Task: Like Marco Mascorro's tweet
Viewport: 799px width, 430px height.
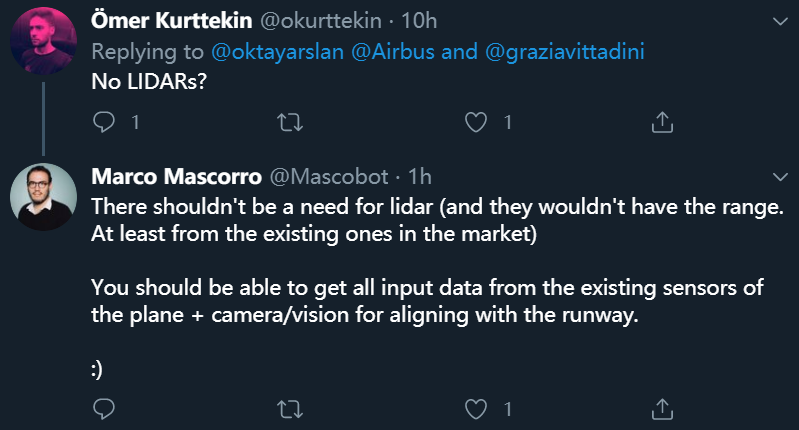Action: [476, 408]
